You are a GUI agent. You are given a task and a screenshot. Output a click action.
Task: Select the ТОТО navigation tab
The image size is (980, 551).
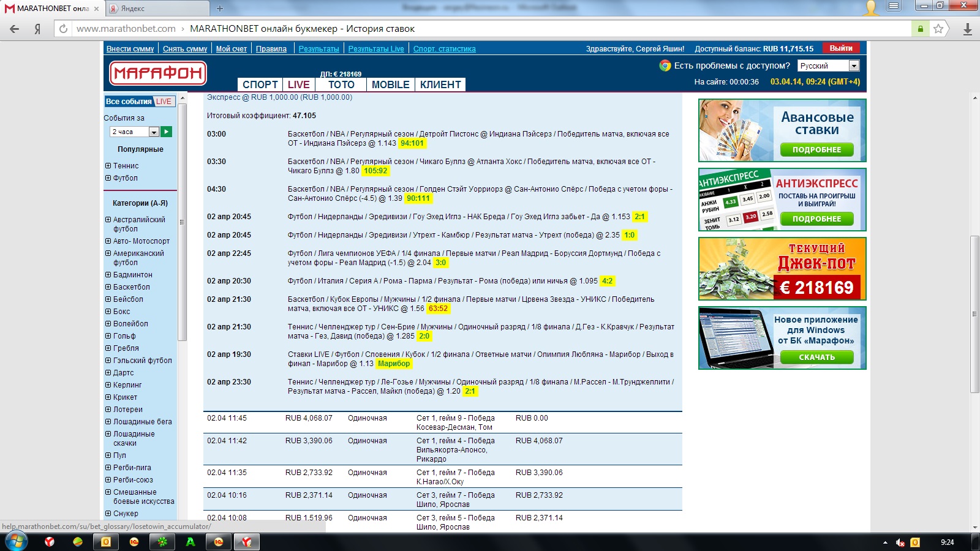pyautogui.click(x=341, y=84)
